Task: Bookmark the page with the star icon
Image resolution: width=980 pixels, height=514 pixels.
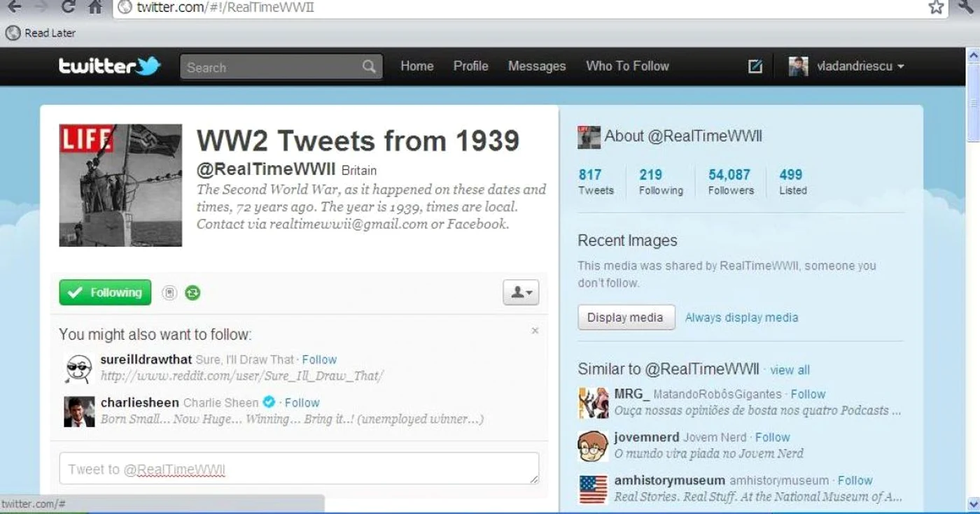Action: pos(936,7)
